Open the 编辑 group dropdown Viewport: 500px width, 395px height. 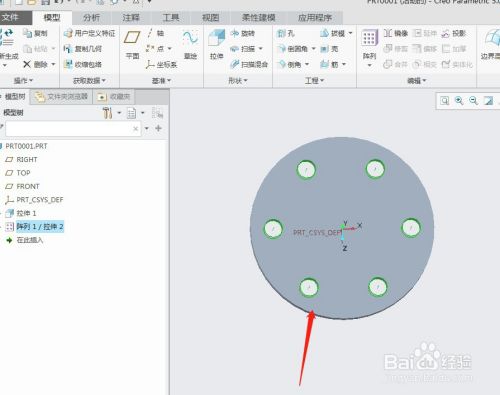(417, 80)
